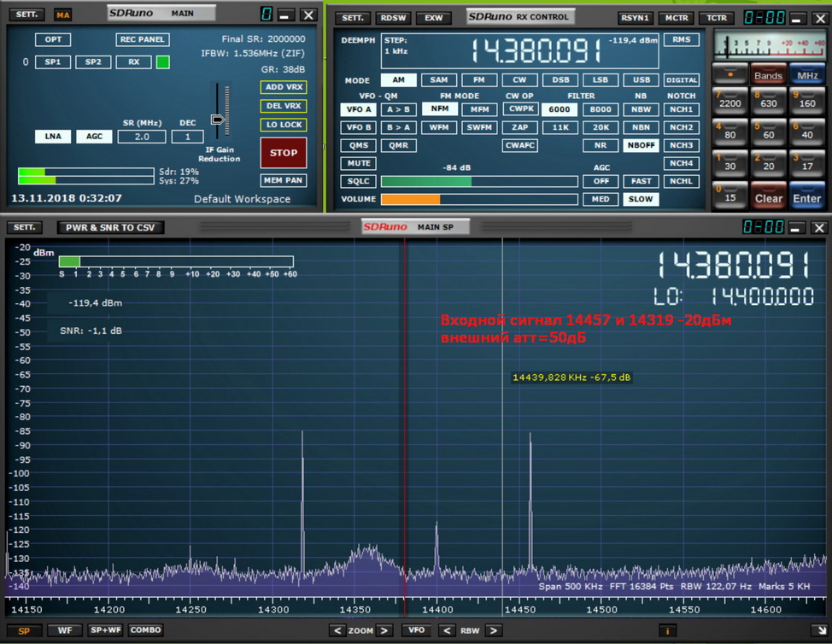This screenshot has height=644, width=832.
Task: Decrease zoom with left ZOOM arrow
Action: tap(337, 630)
